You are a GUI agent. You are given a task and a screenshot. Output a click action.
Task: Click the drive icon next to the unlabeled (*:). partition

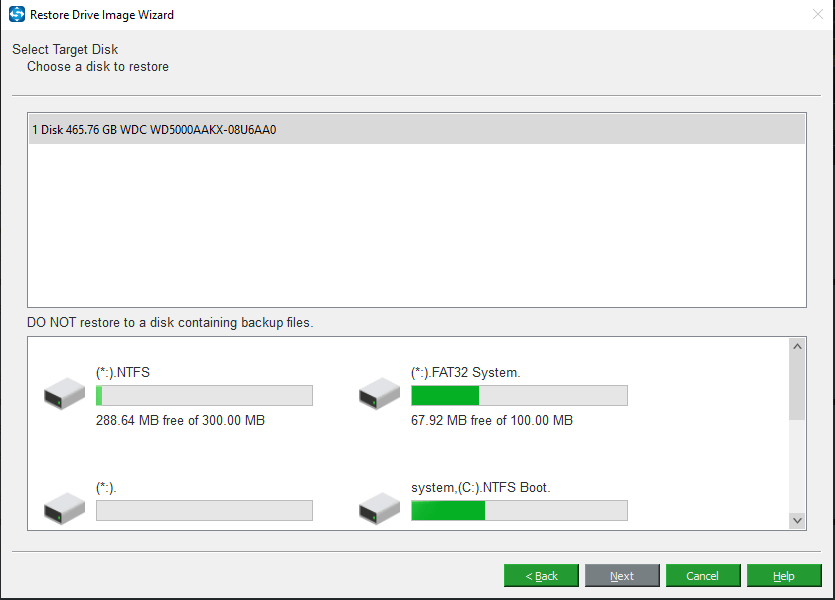coord(64,508)
